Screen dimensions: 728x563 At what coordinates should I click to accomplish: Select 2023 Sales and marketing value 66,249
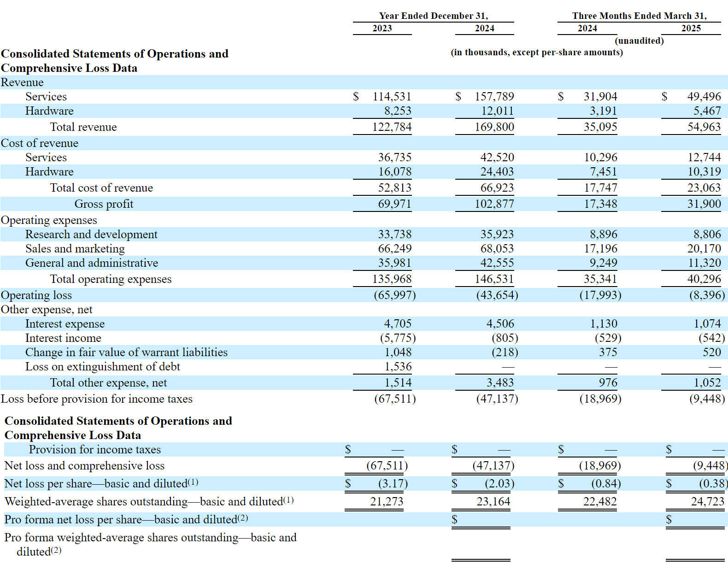pyautogui.click(x=394, y=249)
